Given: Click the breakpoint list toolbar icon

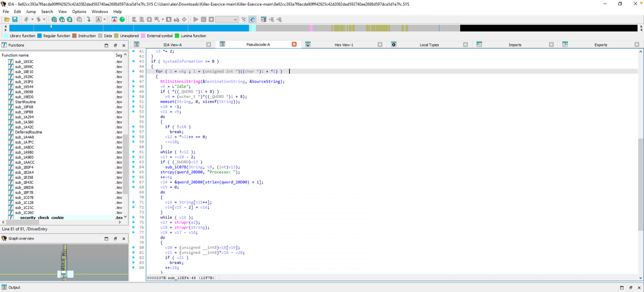Looking at the screenshot, I should point(264,19).
